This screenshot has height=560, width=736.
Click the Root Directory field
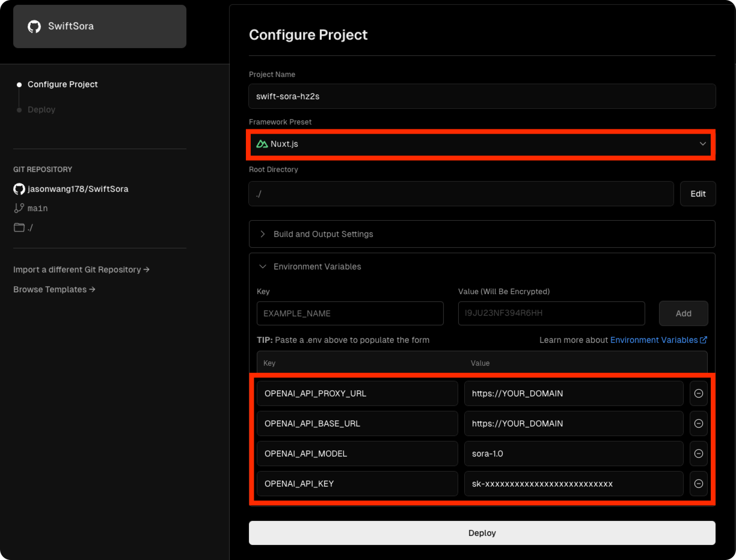[x=461, y=194]
